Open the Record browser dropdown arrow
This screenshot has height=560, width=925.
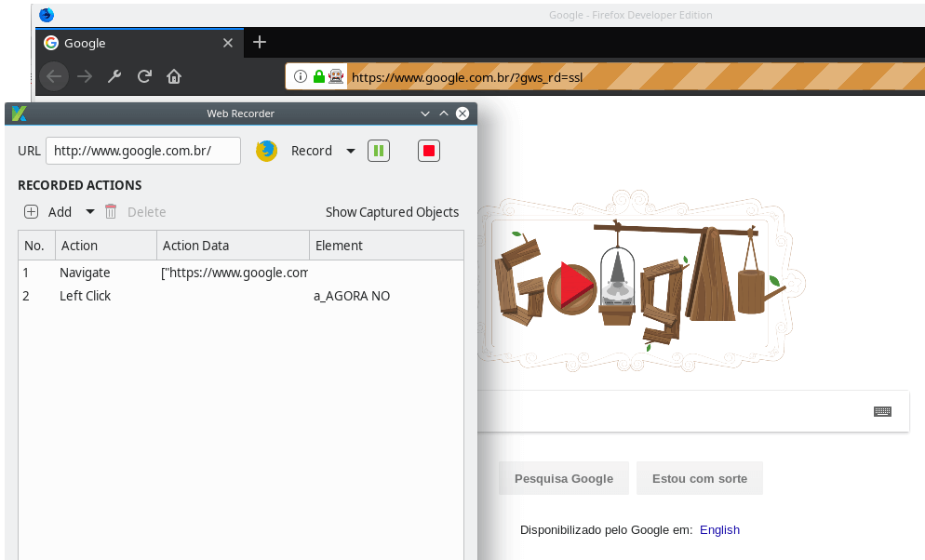click(351, 151)
